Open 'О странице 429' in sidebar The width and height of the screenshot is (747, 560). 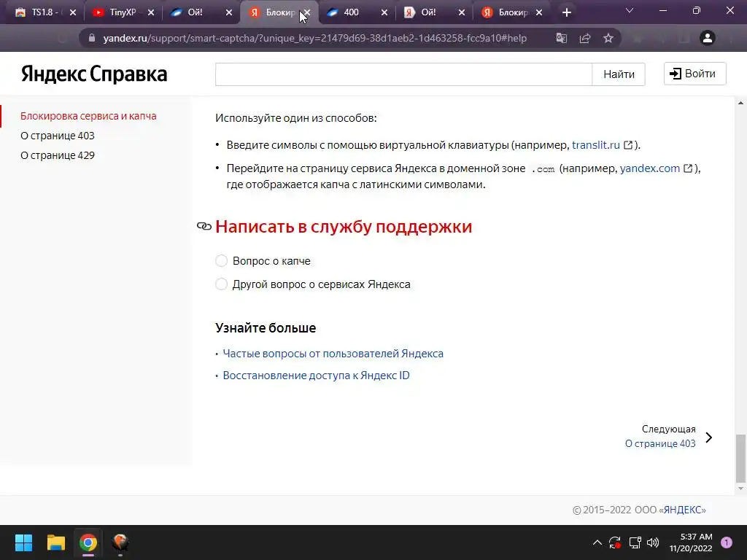point(58,155)
